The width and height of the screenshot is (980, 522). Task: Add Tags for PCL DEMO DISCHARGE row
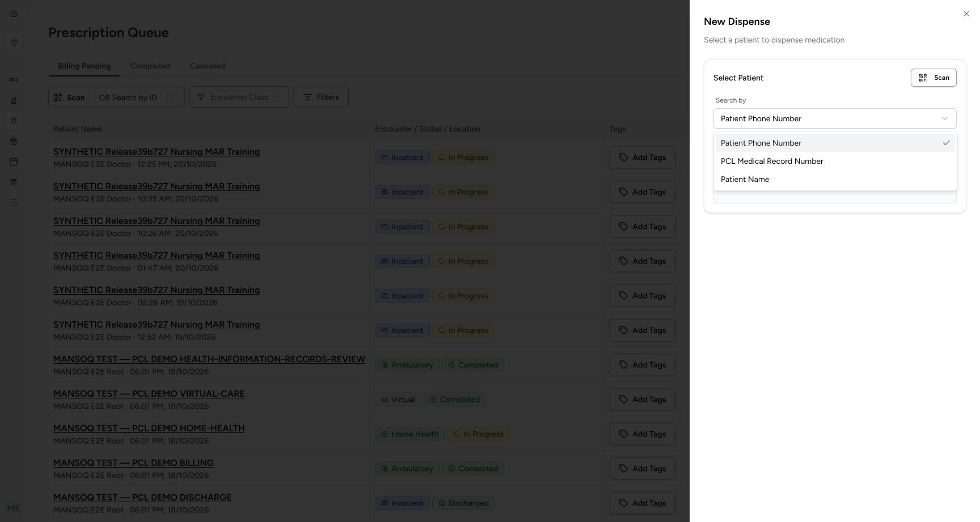point(643,503)
